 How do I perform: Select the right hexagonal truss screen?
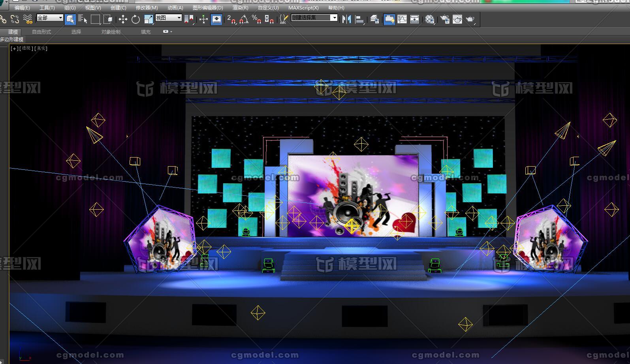click(x=551, y=238)
